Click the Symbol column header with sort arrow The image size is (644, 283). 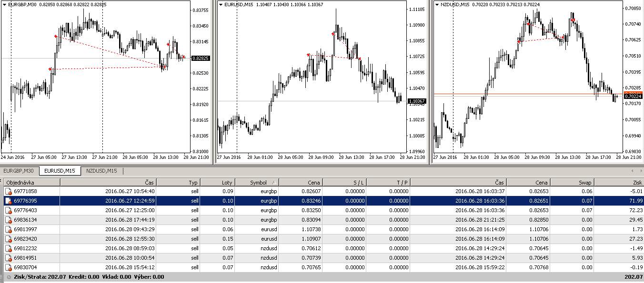[x=257, y=182]
